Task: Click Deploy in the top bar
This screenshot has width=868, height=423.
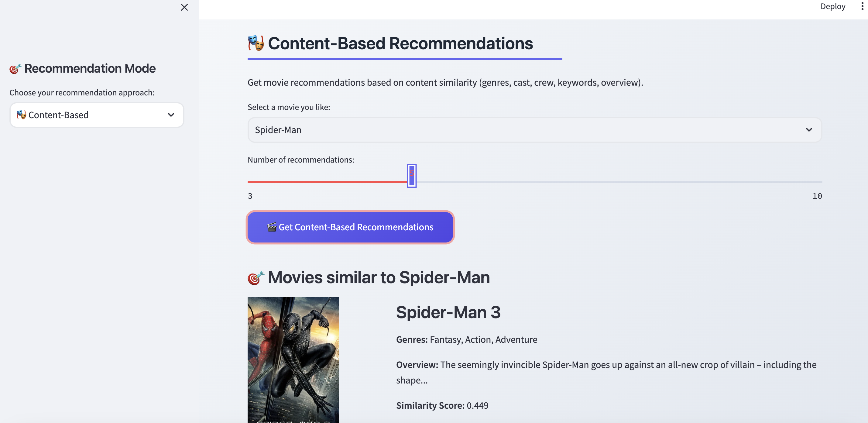Action: [x=833, y=6]
